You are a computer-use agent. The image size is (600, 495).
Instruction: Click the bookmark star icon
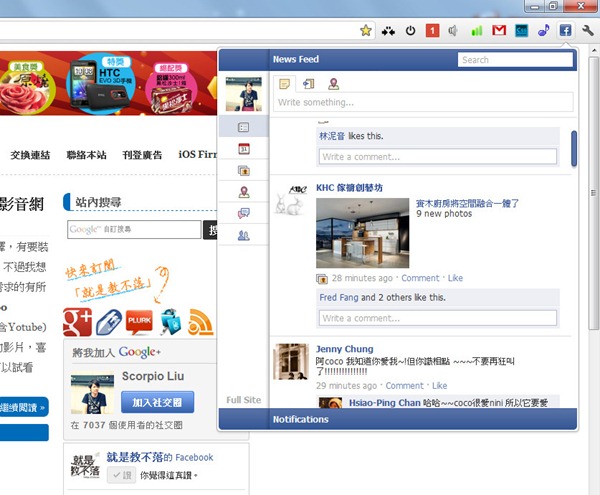pos(366,30)
